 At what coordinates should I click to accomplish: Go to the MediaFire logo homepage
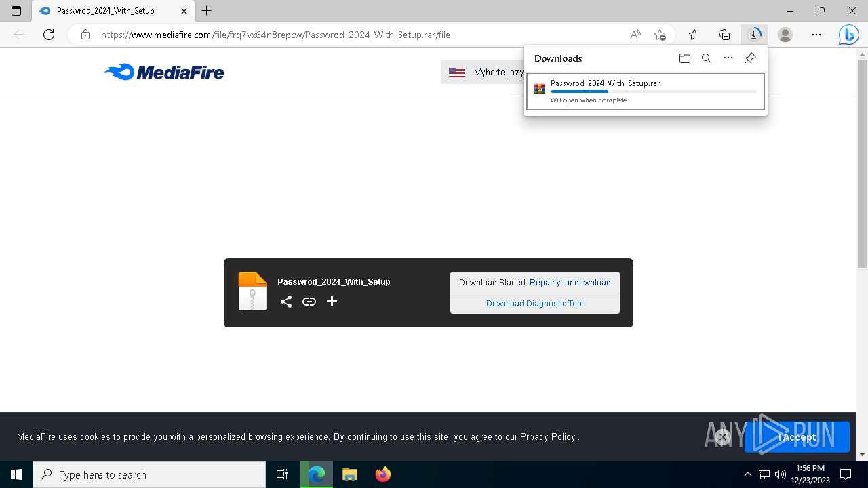164,72
